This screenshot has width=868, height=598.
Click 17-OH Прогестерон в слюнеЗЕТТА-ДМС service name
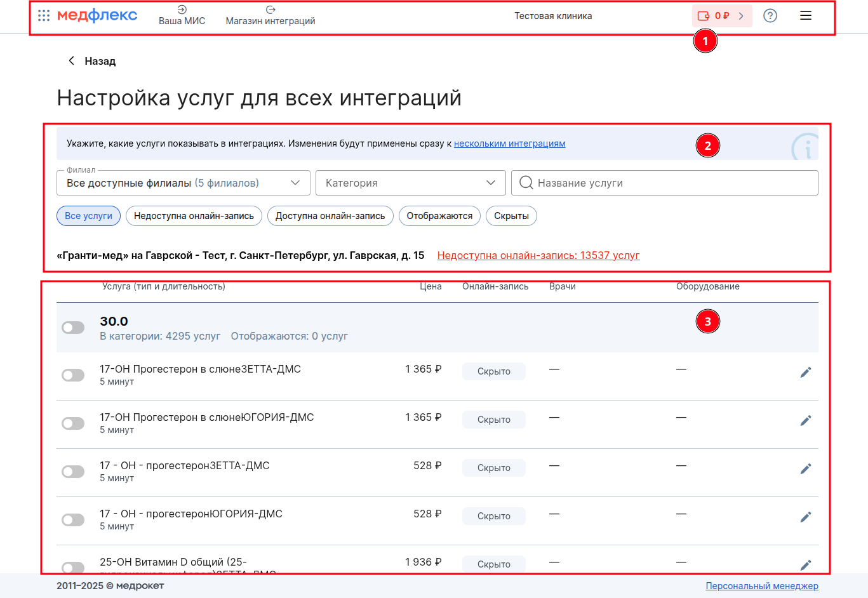click(x=201, y=369)
